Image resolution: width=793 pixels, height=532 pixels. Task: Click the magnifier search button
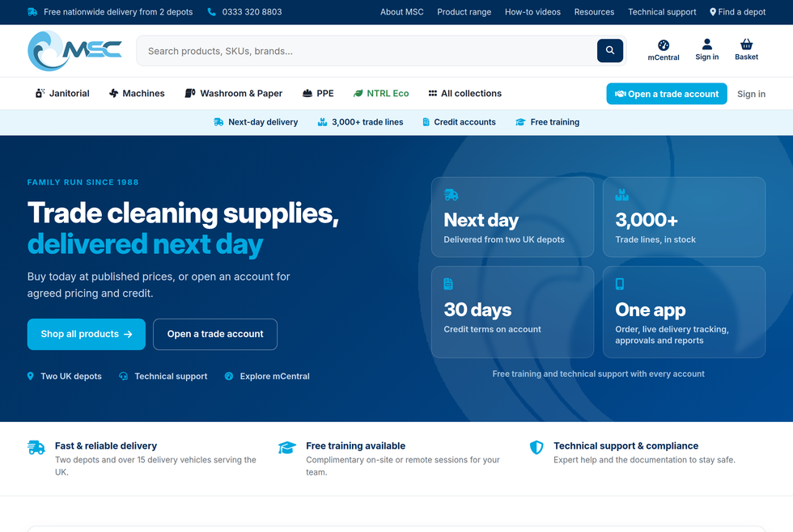(610, 50)
